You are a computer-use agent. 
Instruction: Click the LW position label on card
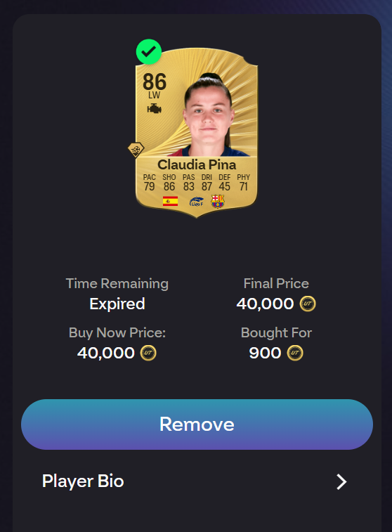pos(155,96)
